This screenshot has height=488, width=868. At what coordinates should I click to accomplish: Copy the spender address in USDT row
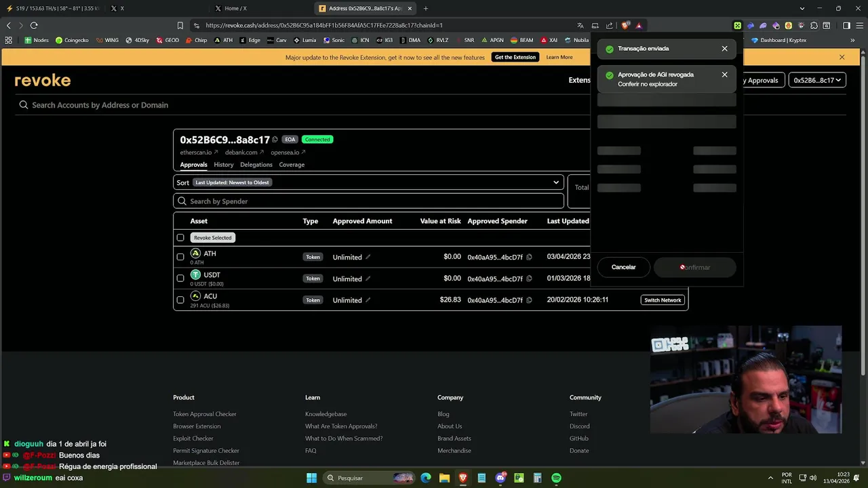(x=530, y=279)
